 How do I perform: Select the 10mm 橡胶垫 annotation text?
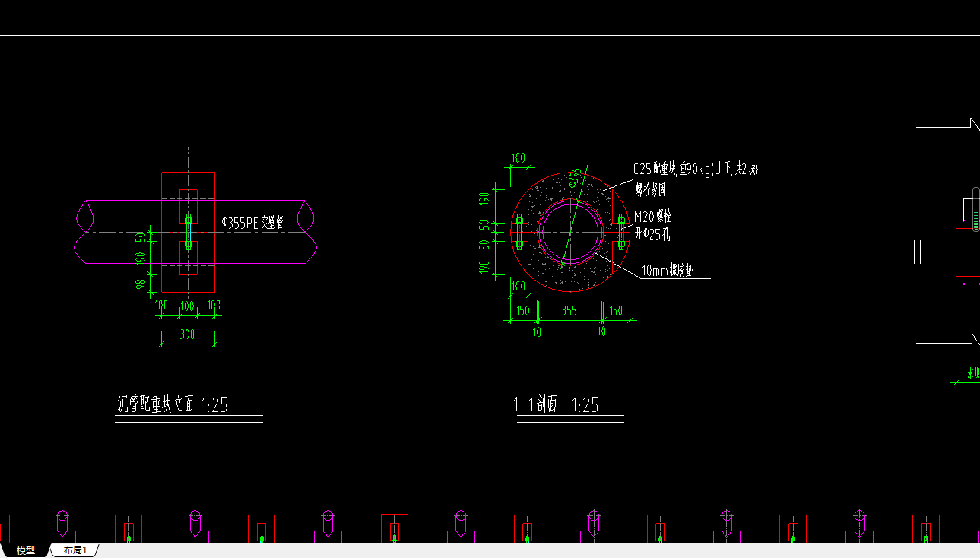(x=667, y=270)
